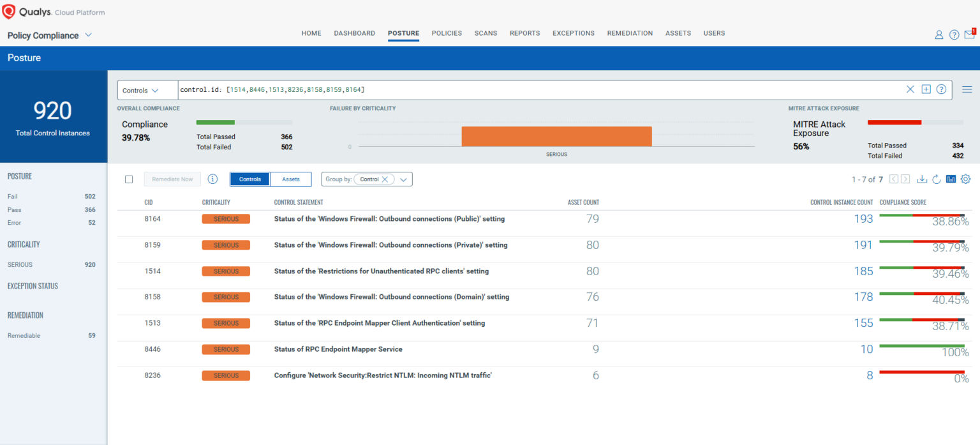Click the save search plus icon
980x445 pixels.
click(x=926, y=89)
